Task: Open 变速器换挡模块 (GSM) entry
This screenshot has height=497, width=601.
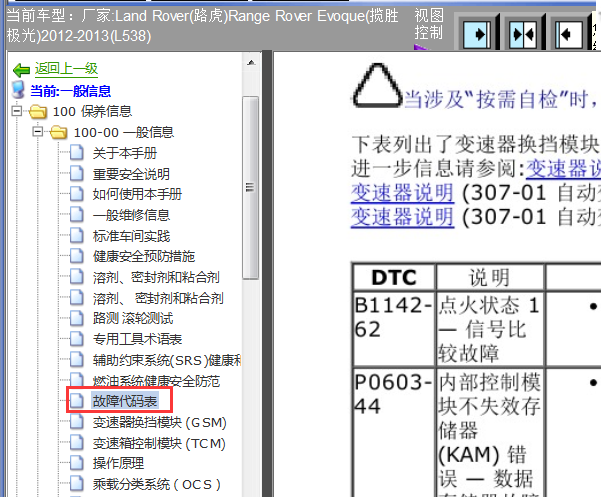Action: coord(159,423)
